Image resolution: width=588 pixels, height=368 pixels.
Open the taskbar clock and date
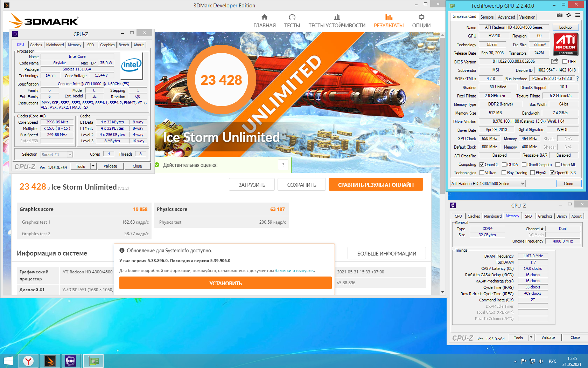coord(572,361)
